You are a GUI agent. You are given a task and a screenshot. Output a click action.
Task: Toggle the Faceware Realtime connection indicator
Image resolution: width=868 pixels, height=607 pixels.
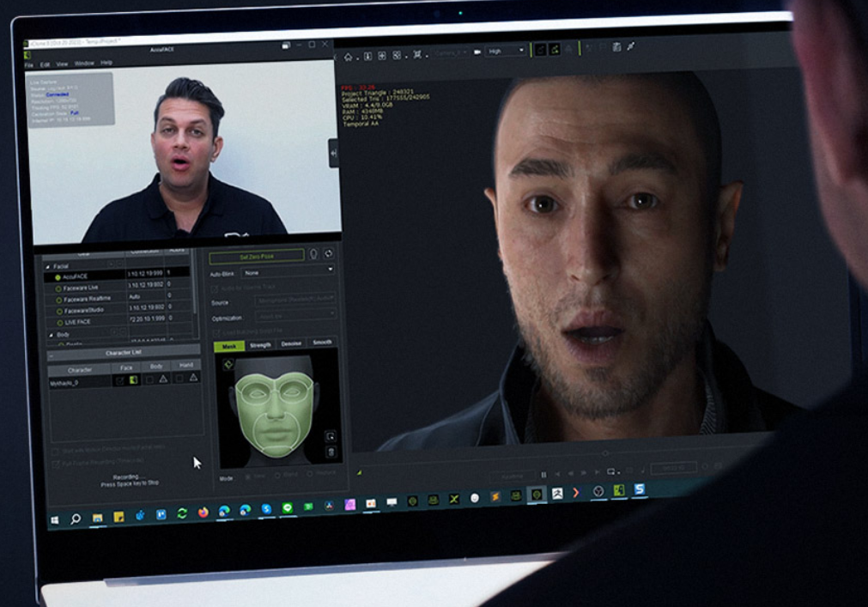[x=58, y=300]
